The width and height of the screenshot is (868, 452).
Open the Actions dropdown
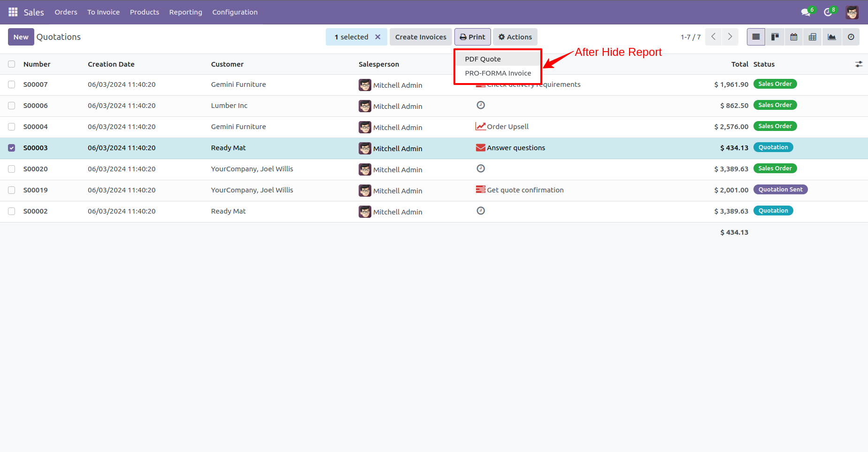click(x=515, y=37)
